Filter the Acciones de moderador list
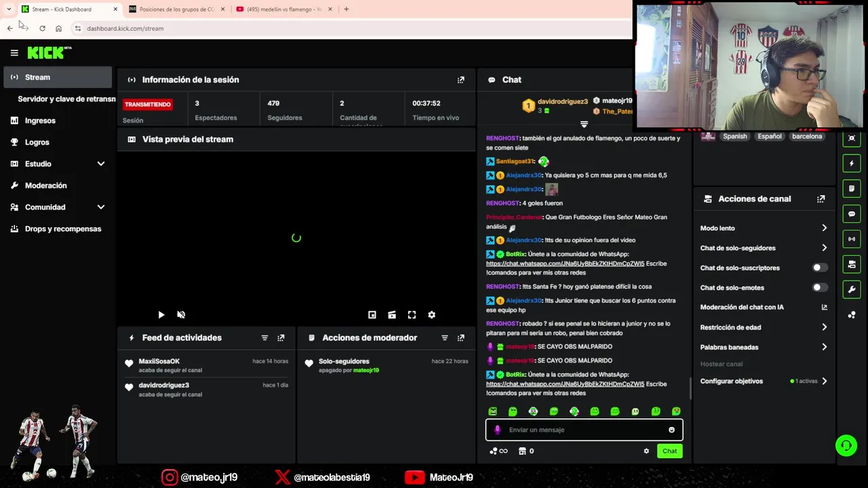The image size is (868, 488). [445, 338]
